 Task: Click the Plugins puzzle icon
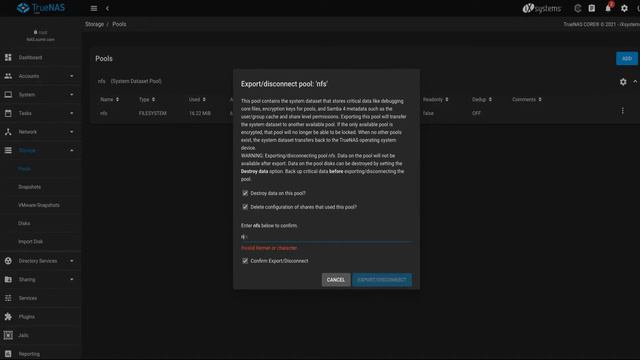click(x=8, y=316)
